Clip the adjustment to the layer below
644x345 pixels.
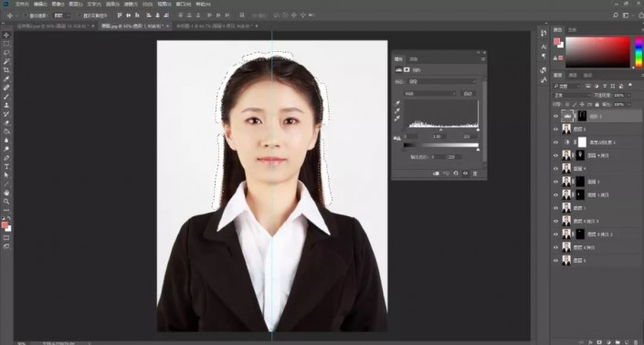pos(436,173)
